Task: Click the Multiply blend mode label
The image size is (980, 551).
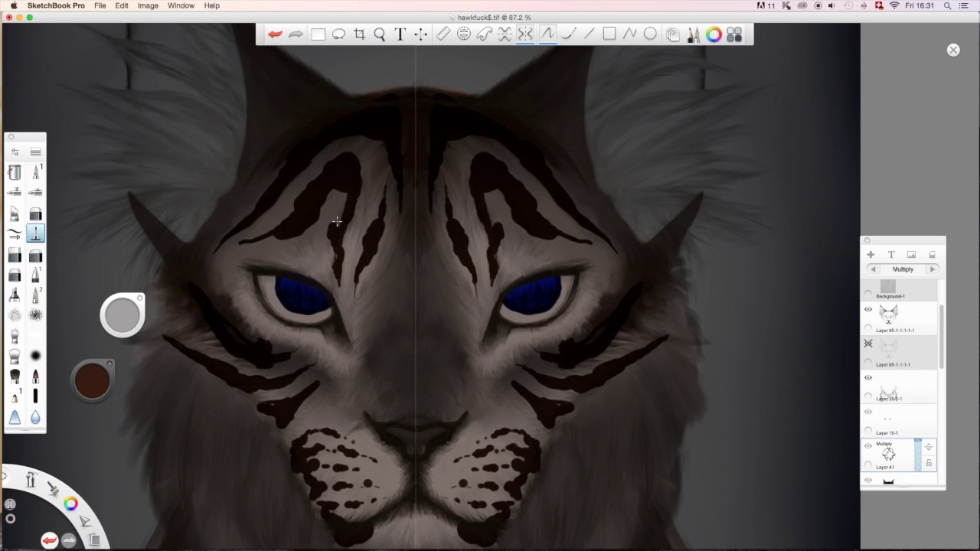Action: coord(903,269)
